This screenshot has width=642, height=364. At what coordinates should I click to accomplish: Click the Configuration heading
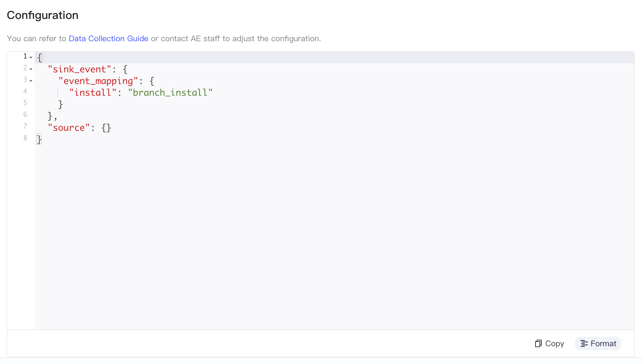[x=43, y=15]
